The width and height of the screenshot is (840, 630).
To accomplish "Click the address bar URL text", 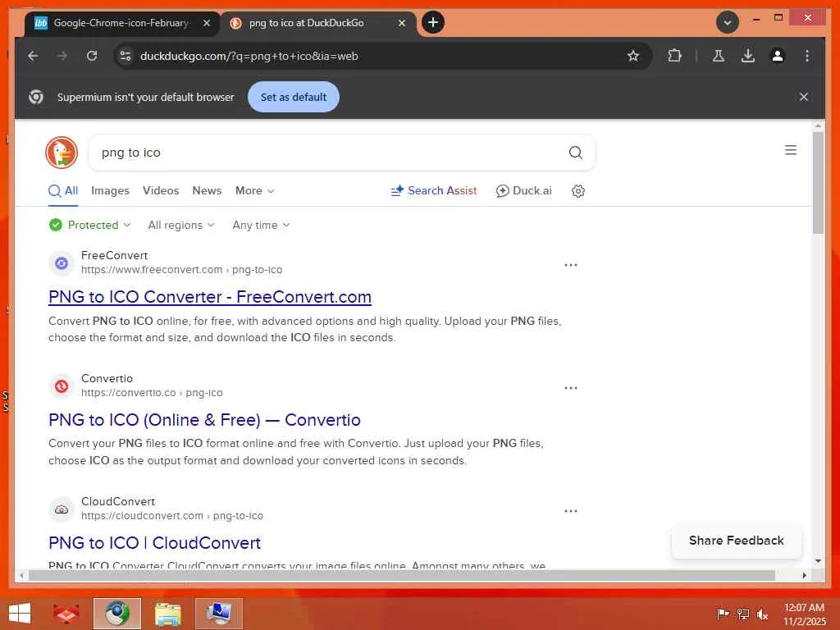I will (x=249, y=56).
